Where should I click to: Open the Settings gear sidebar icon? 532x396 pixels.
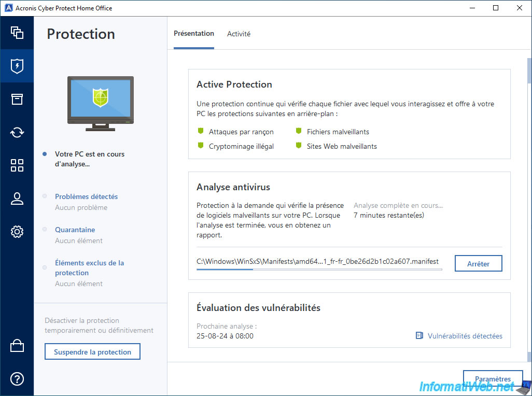17,232
